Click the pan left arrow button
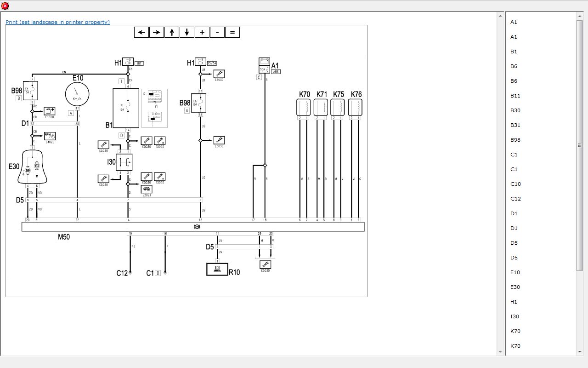The width and height of the screenshot is (588, 368). (141, 32)
